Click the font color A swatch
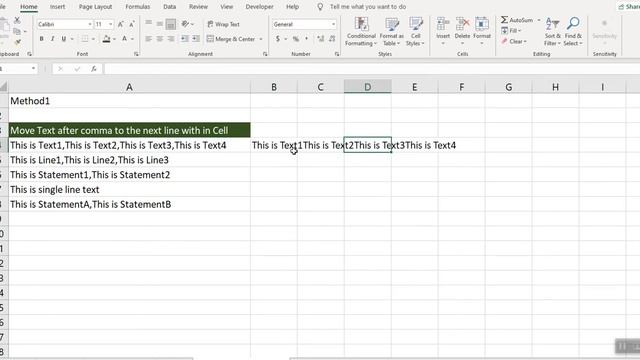This screenshot has height=360, width=640. click(x=124, y=39)
